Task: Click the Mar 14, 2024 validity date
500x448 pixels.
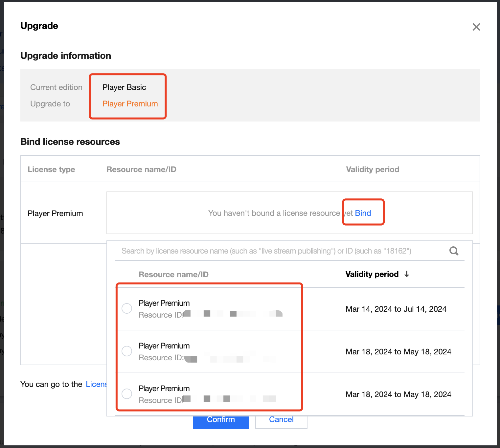Action: 396,309
